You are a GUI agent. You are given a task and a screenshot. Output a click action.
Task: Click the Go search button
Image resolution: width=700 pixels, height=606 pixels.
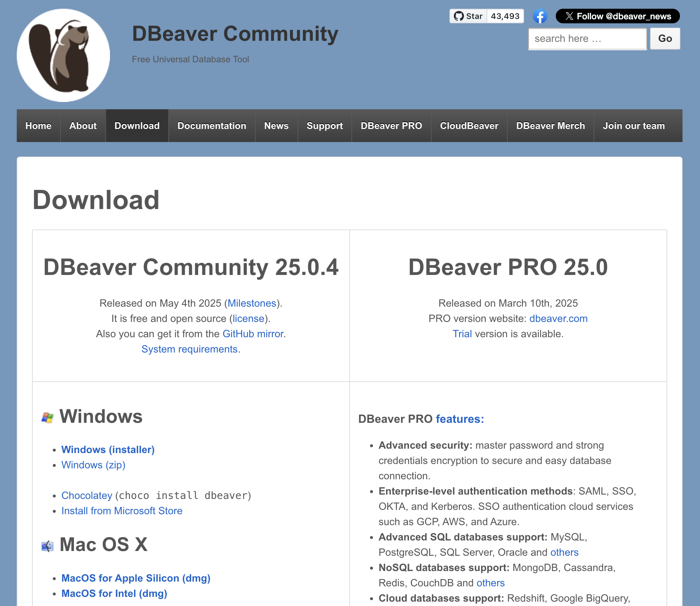coord(665,39)
